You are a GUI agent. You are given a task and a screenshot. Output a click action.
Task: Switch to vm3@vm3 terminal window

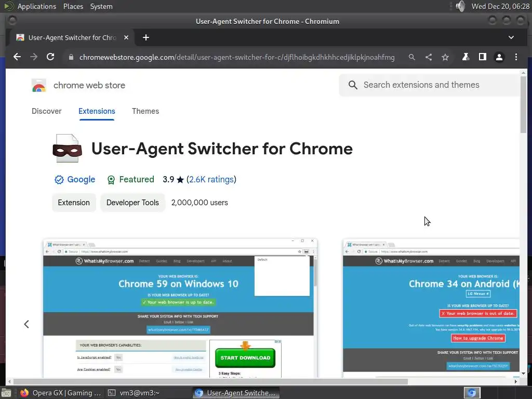134,393
